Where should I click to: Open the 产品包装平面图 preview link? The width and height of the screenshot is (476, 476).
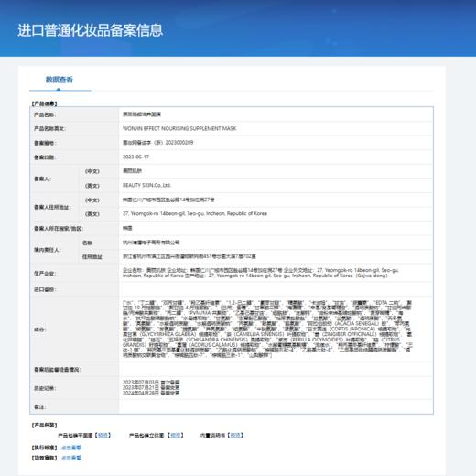pyautogui.click(x=103, y=435)
